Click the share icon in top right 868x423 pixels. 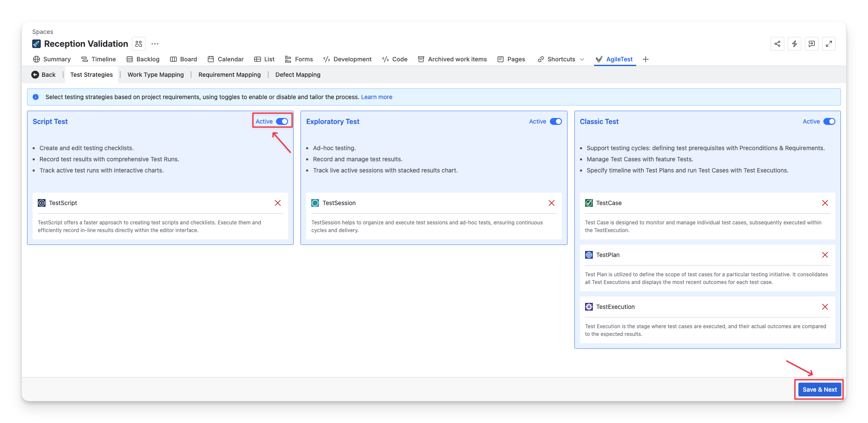point(777,44)
